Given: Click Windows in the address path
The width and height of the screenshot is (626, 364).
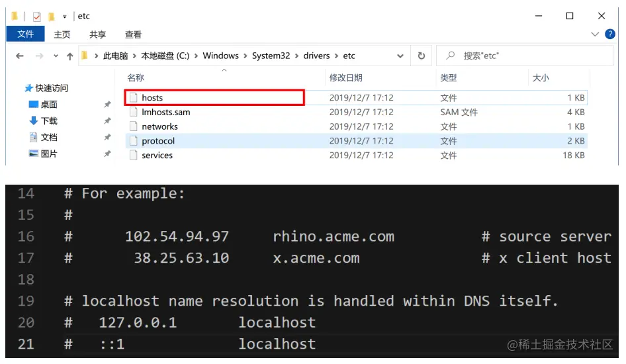Looking at the screenshot, I should tap(220, 56).
